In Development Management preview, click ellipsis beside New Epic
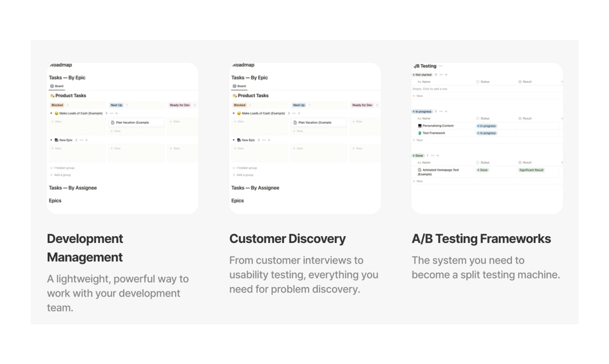609x364 pixels. tap(81, 140)
